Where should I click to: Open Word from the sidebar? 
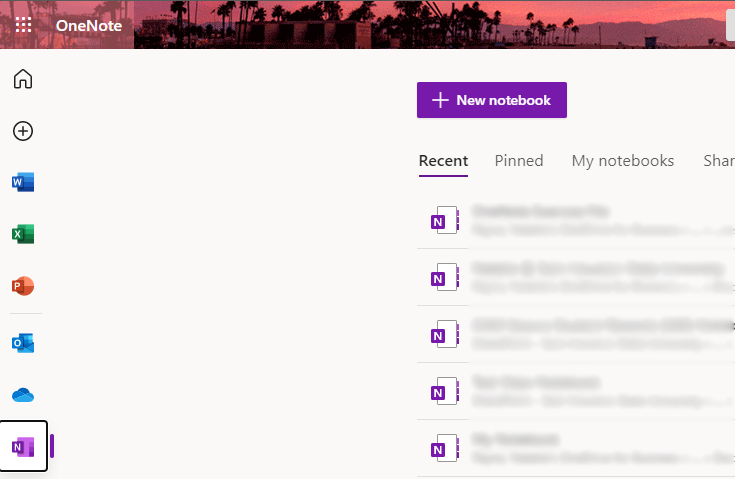pyautogui.click(x=23, y=182)
